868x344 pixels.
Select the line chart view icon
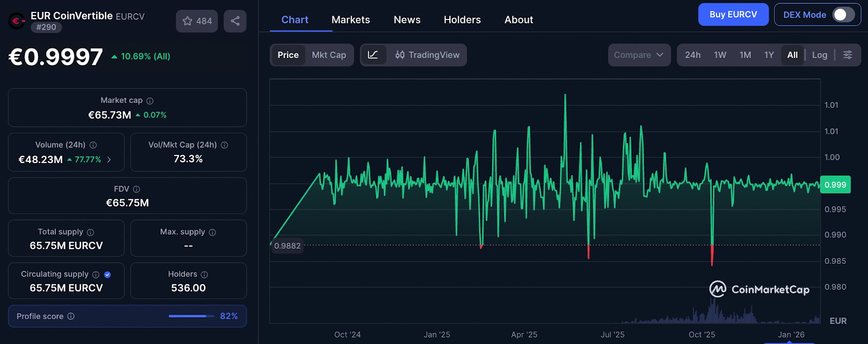373,55
